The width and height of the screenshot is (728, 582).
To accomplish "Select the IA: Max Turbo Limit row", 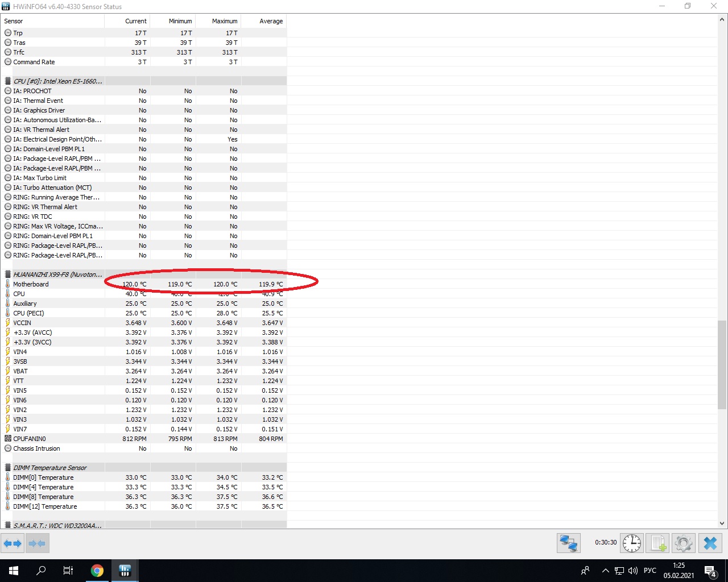I will [x=144, y=178].
